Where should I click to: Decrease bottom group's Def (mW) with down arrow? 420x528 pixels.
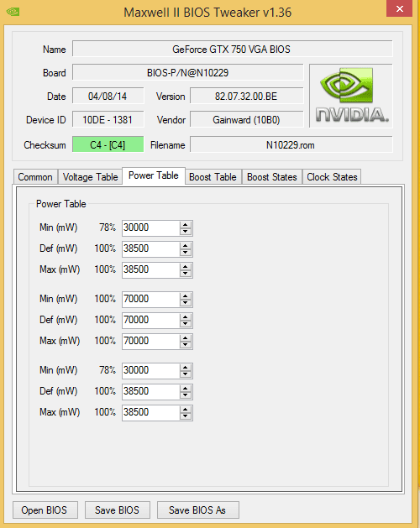tap(186, 395)
